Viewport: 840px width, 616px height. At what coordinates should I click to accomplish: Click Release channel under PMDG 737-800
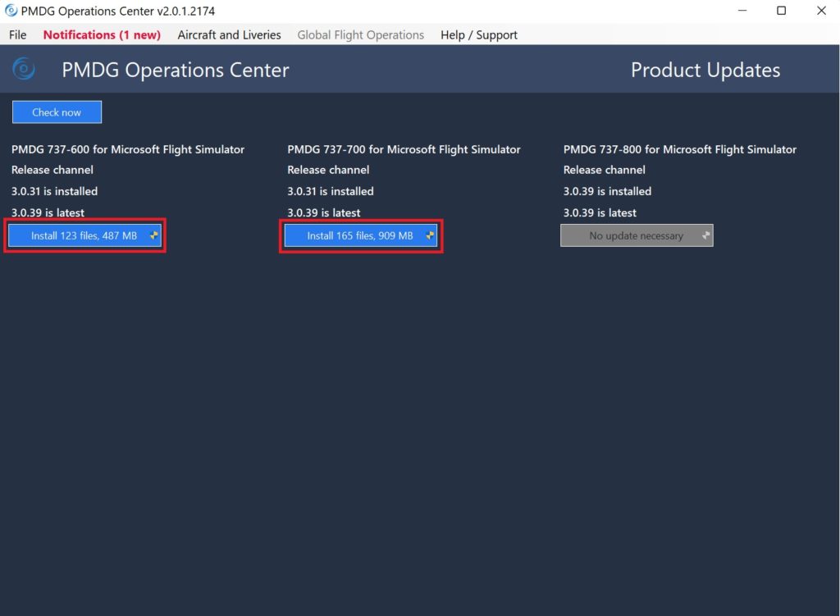[x=605, y=170]
